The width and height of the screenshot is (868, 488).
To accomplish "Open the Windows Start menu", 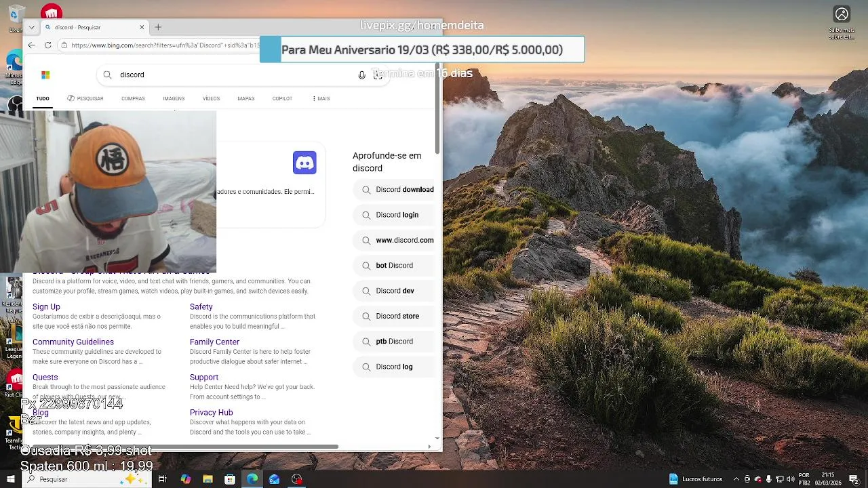I will click(11, 479).
